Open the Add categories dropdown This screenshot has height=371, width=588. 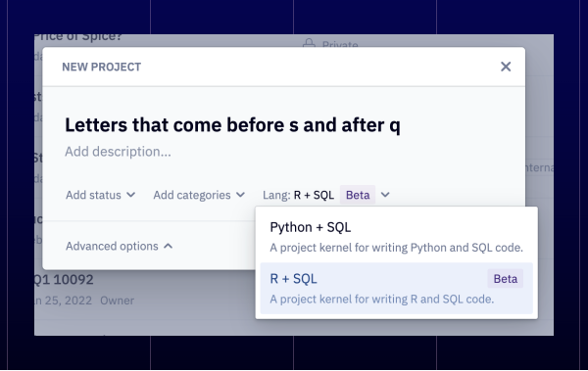(199, 195)
